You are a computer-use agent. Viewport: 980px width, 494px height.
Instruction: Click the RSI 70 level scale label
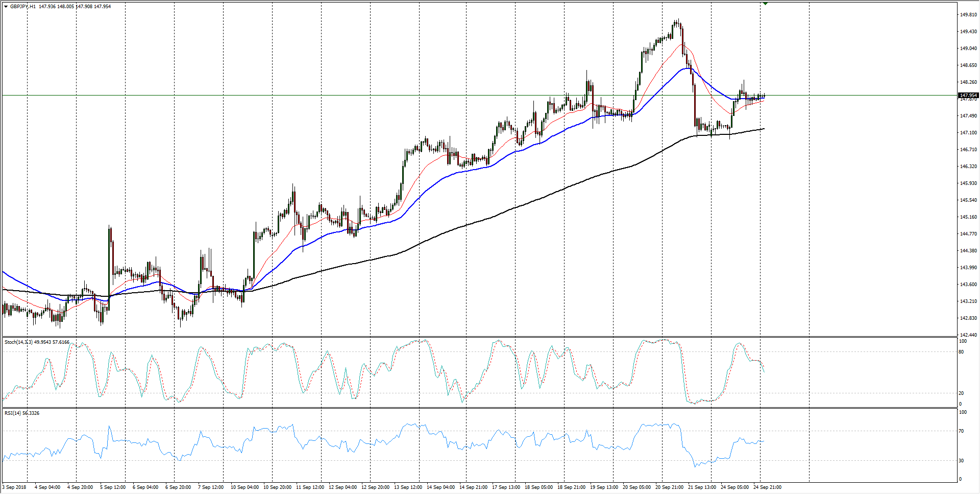click(962, 431)
